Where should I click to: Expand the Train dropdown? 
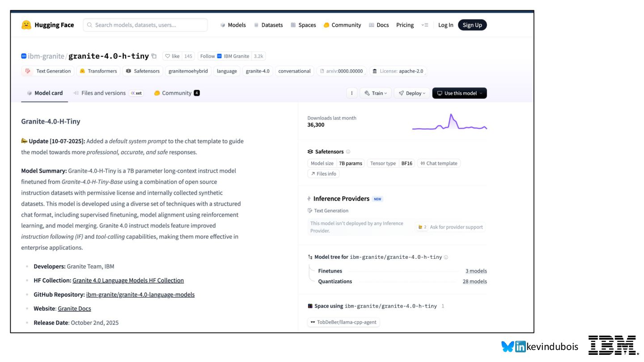[376, 93]
